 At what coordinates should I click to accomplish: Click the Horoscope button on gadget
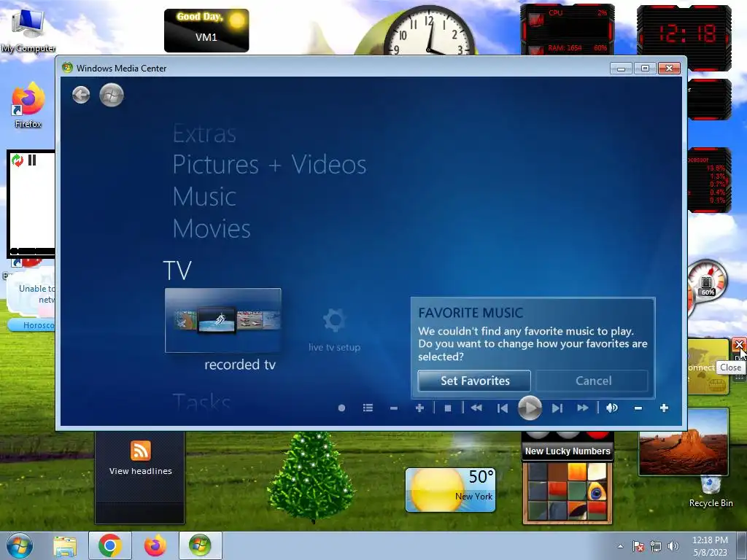tap(31, 325)
